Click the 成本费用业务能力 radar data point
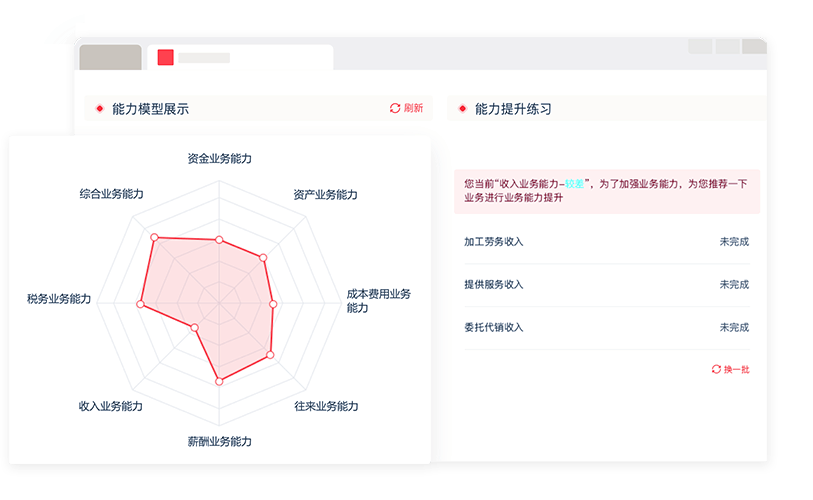813x500 pixels. (x=273, y=304)
